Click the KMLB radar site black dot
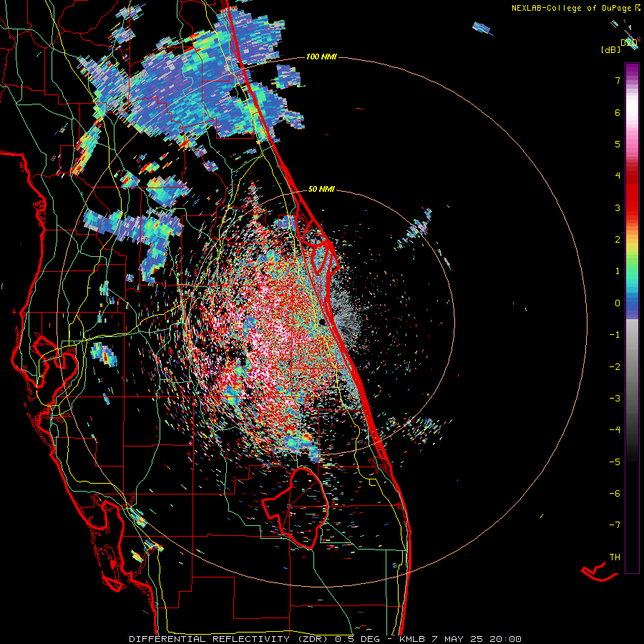The image size is (644, 644). [323, 323]
